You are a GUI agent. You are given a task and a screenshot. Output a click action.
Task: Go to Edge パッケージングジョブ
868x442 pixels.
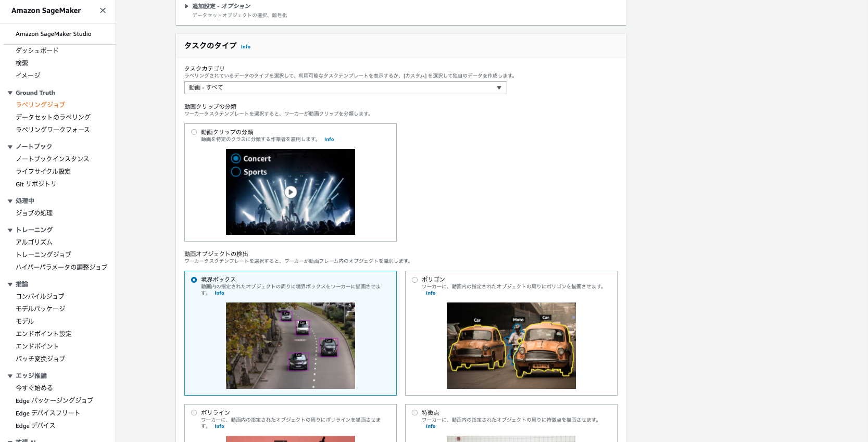tap(54, 400)
